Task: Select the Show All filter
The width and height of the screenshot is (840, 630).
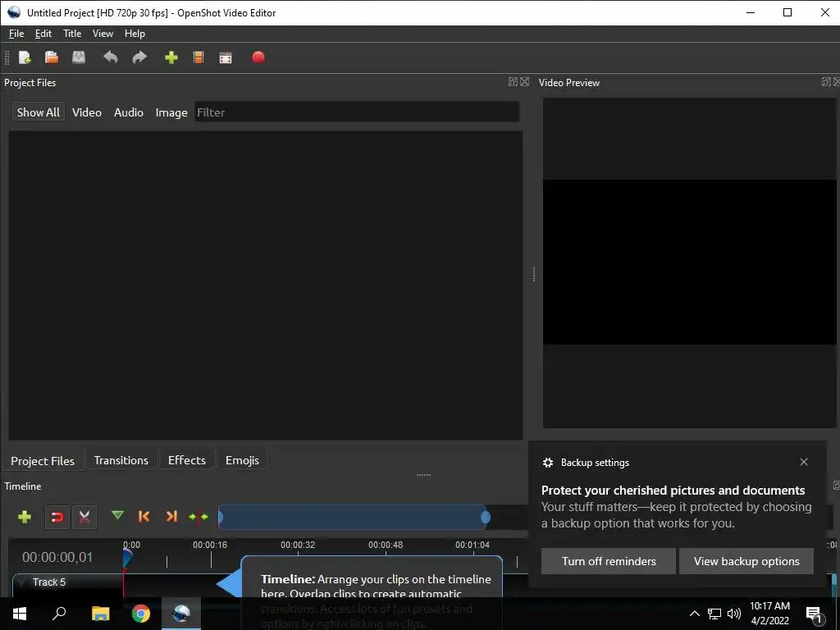Action: (x=38, y=112)
